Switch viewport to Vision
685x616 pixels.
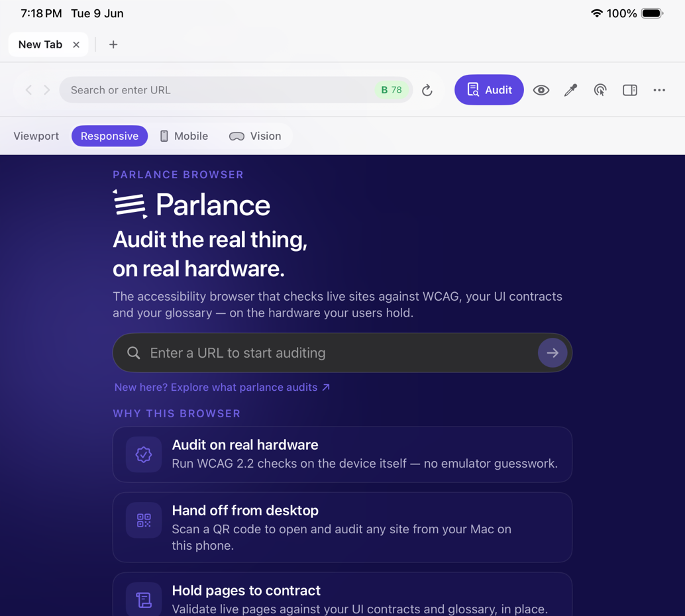(x=255, y=136)
